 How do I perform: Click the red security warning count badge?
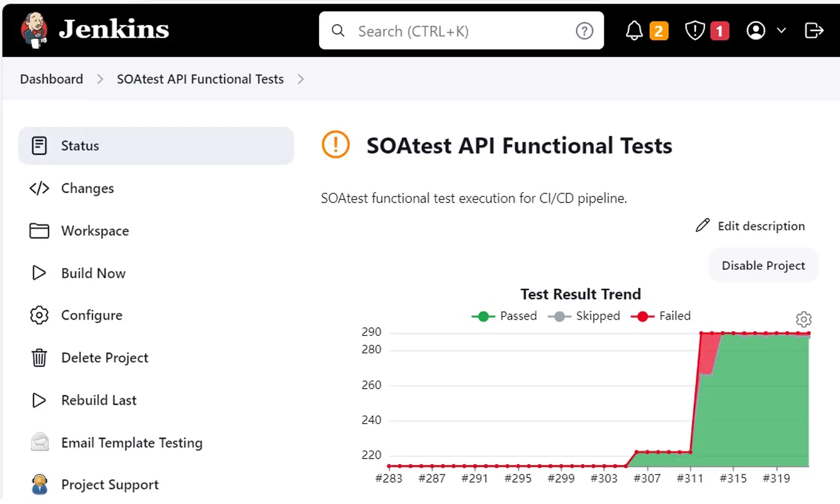720,31
